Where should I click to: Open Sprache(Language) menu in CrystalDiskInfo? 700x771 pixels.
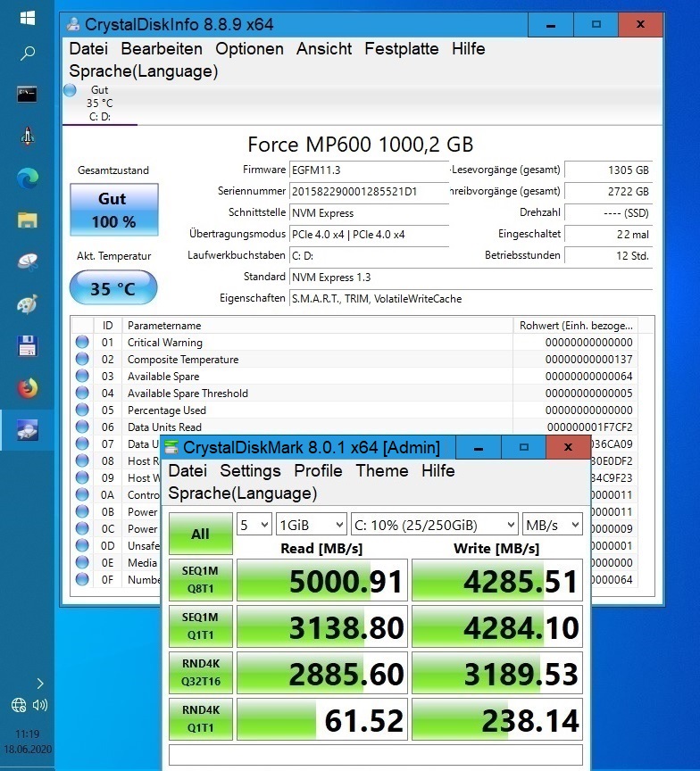tap(144, 71)
